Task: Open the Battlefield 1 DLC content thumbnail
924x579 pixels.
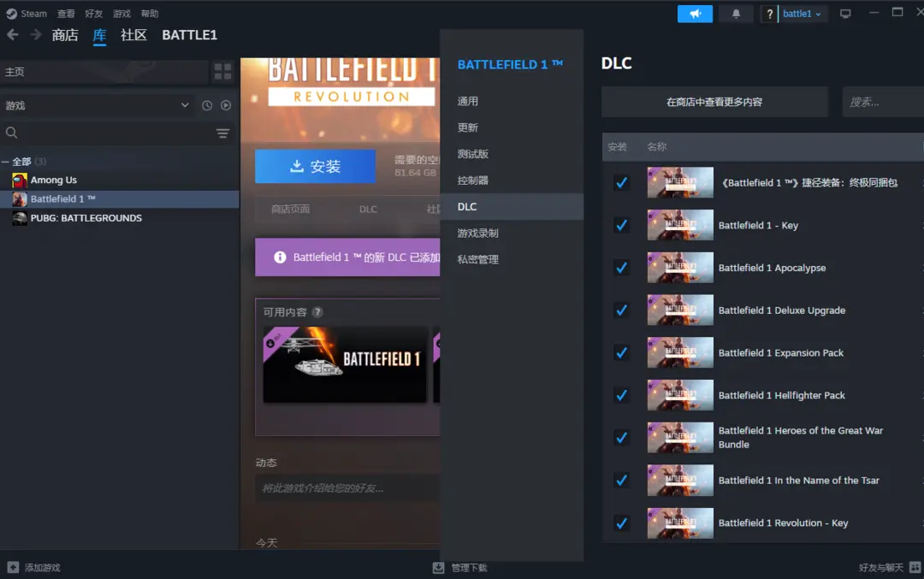Action: pos(345,364)
